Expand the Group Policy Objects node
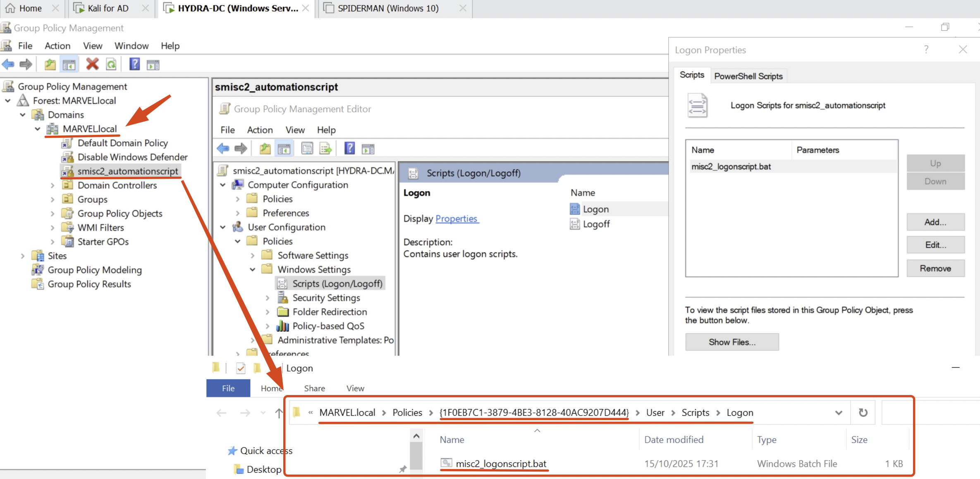The height and width of the screenshot is (479, 980). pos(53,214)
